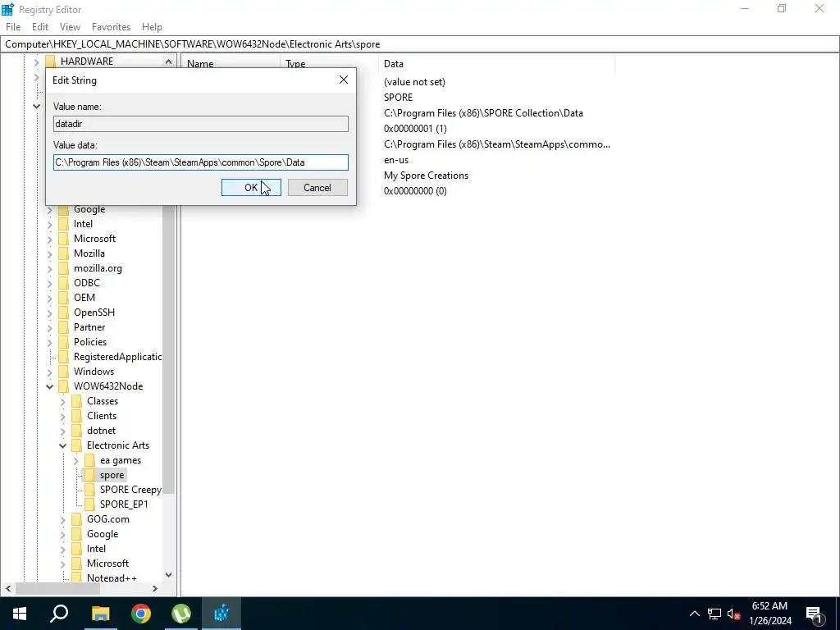Select the spore folder icon in tree

pyautogui.click(x=89, y=475)
